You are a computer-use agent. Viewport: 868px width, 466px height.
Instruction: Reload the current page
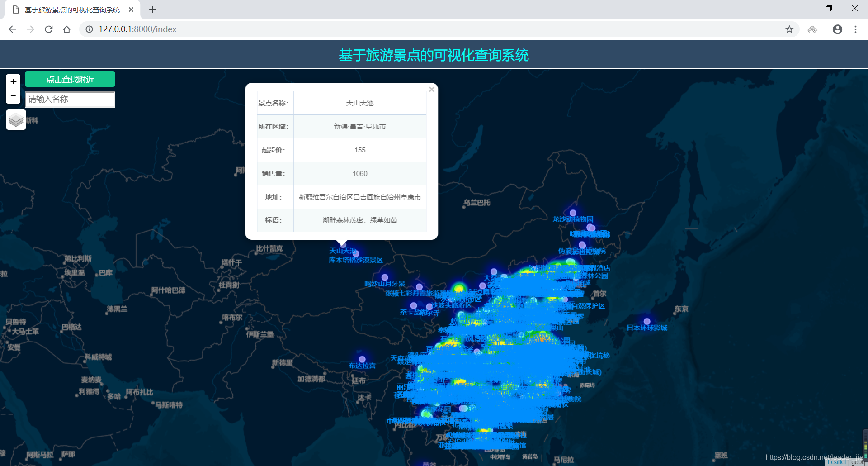point(48,29)
